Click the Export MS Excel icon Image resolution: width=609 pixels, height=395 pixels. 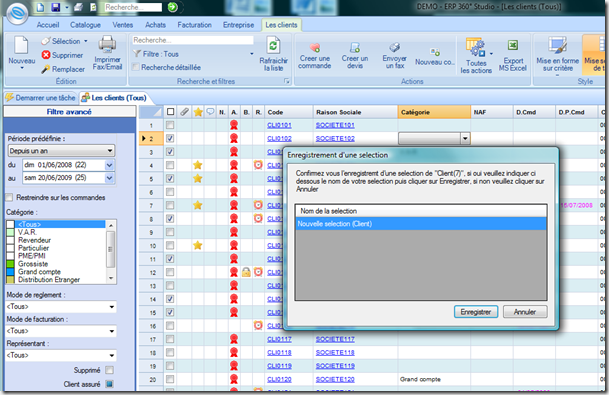(513, 45)
